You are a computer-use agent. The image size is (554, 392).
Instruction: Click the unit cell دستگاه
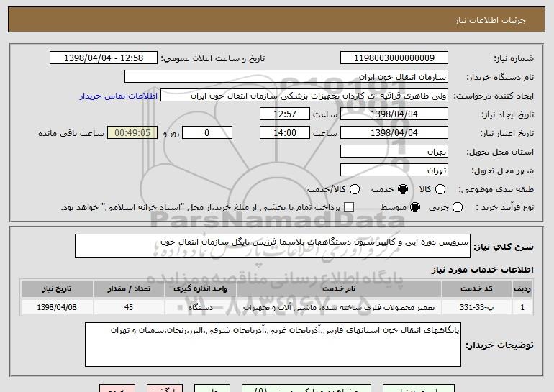(200, 307)
